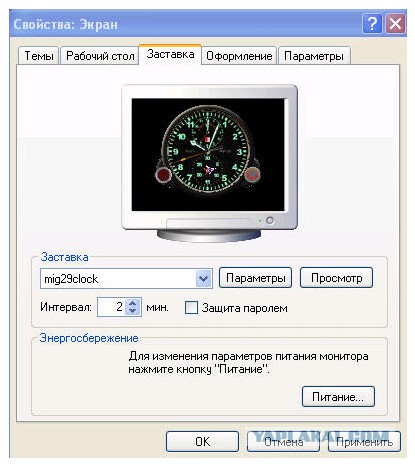Image resolution: width=415 pixels, height=466 pixels.
Task: Open the Рабочий стол tab
Action: click(x=100, y=56)
